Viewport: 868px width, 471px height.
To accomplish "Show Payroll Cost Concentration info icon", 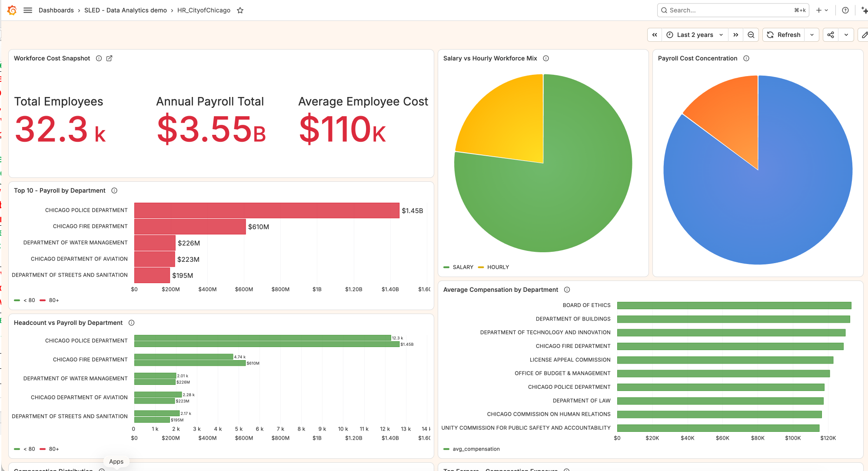I will point(746,58).
